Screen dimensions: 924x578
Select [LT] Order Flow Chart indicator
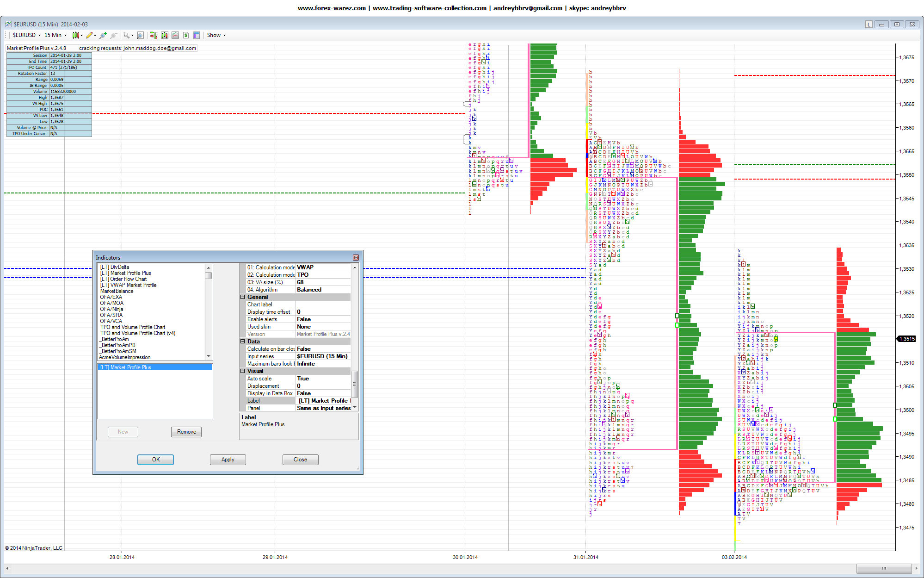(123, 279)
